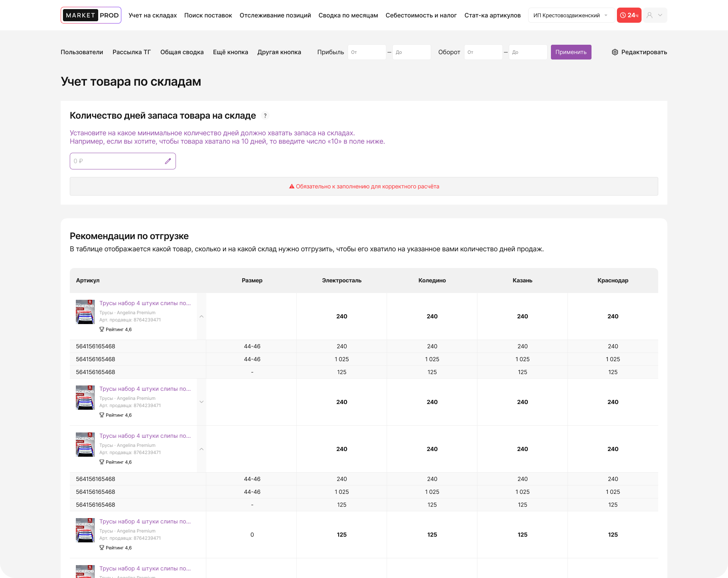The image size is (728, 578).
Task: Click the trophy rating icon in first product
Action: tap(102, 329)
